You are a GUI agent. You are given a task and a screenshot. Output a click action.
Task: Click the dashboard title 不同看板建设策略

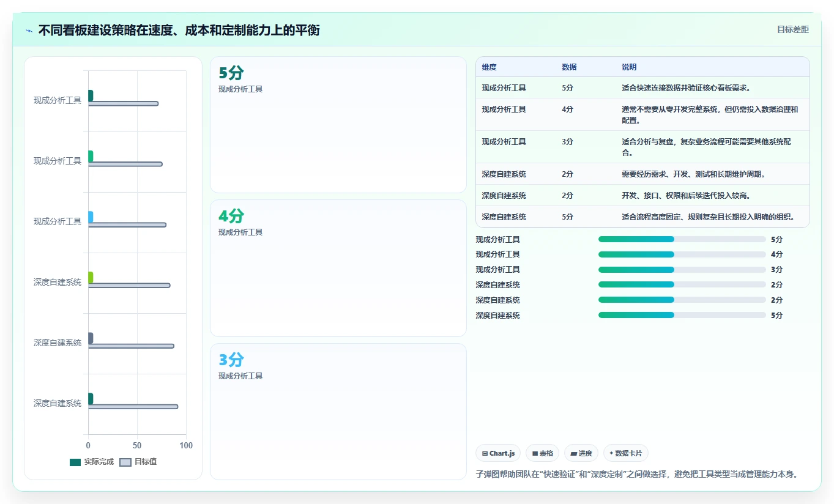(179, 30)
